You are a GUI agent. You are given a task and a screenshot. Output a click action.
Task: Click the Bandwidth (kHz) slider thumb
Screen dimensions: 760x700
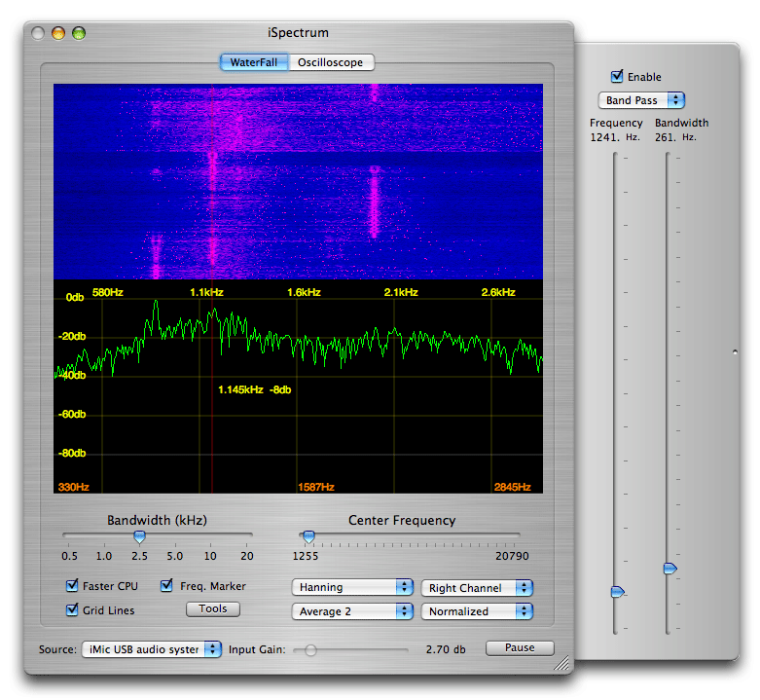(139, 536)
